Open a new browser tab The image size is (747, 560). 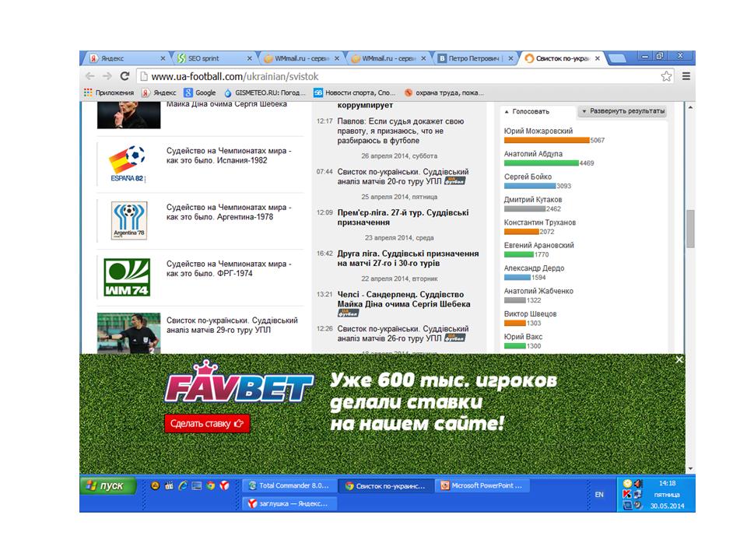618,58
